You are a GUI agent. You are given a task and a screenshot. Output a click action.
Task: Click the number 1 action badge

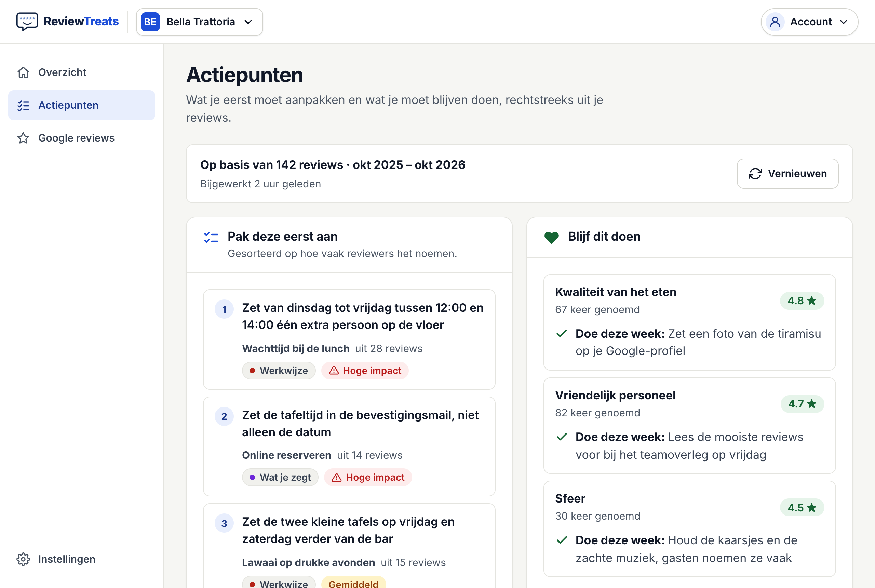coord(224,309)
